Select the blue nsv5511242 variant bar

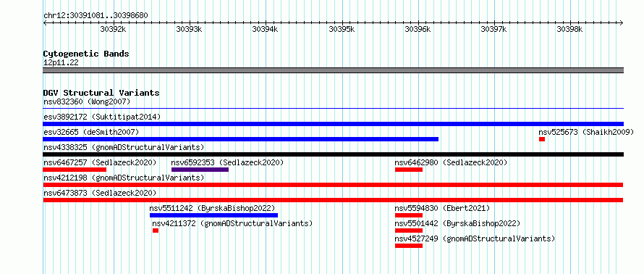pos(213,215)
